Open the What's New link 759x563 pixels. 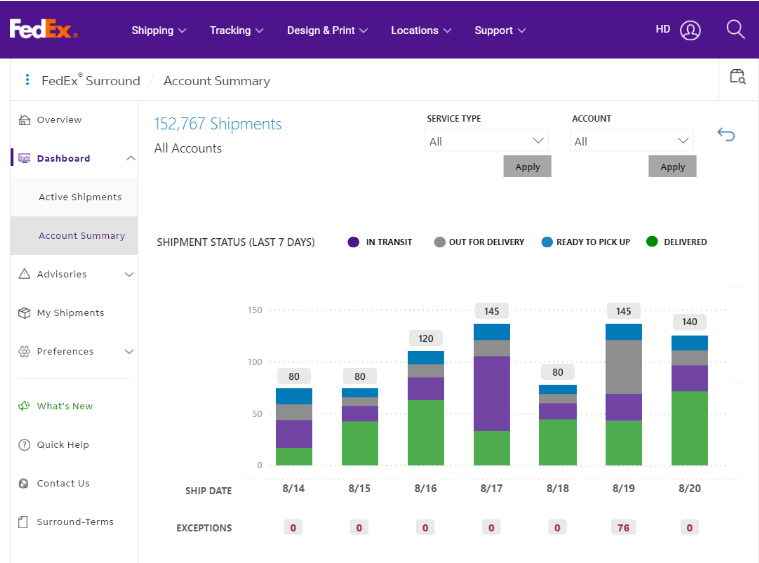pyautogui.click(x=64, y=406)
